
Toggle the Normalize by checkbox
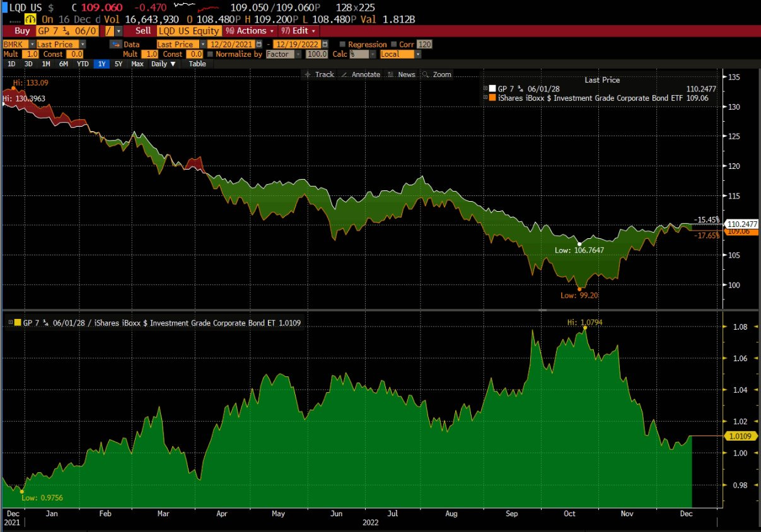point(210,54)
